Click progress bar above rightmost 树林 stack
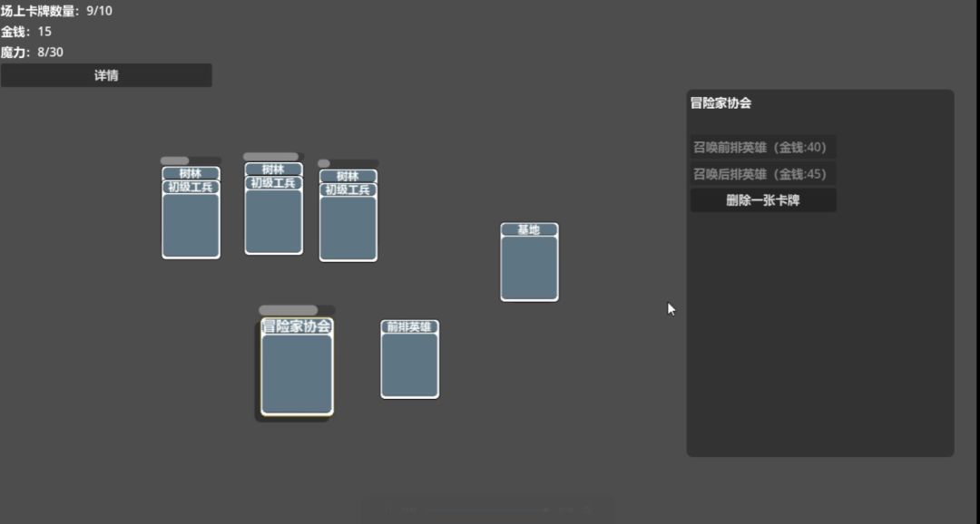Viewport: 980px width, 524px height. 348,163
